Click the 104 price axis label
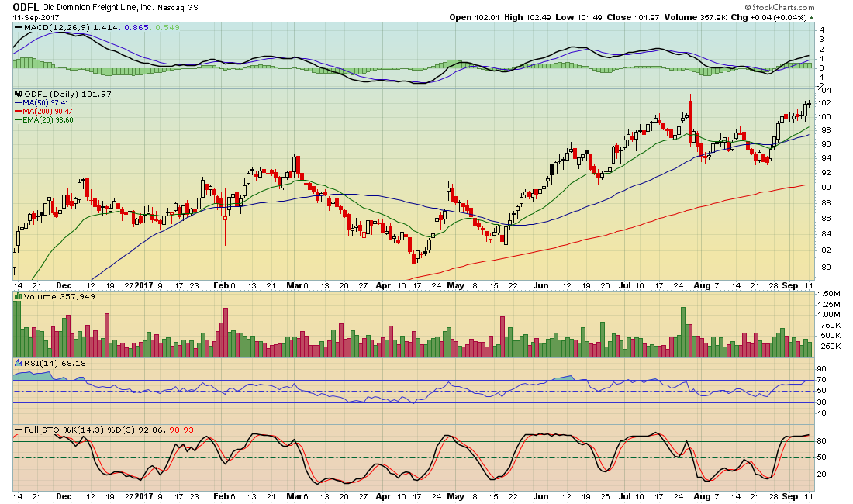Viewport: 853px width, 504px height. (x=824, y=90)
